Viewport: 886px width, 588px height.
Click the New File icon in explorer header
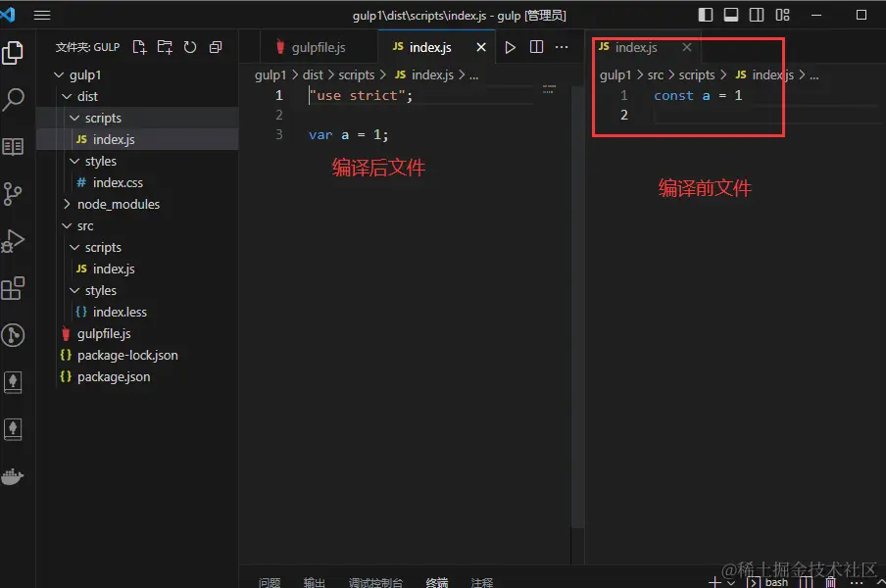[139, 47]
